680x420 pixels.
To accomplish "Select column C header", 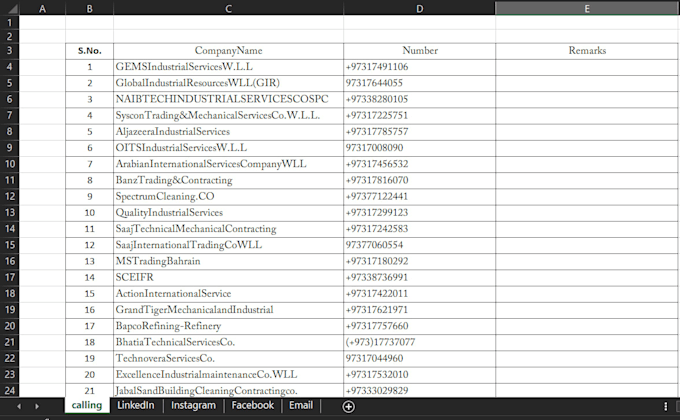I will coord(228,8).
